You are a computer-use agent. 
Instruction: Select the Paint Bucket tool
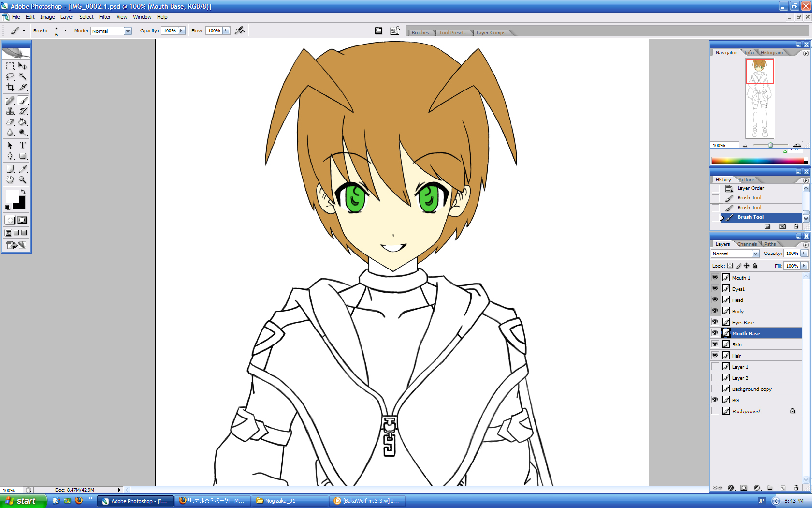(x=23, y=122)
